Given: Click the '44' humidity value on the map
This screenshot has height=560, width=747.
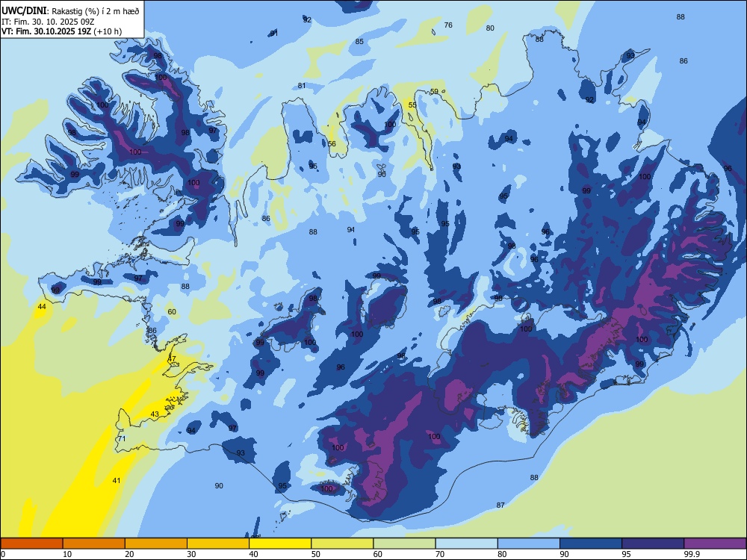Looking at the screenshot, I should pos(42,307).
